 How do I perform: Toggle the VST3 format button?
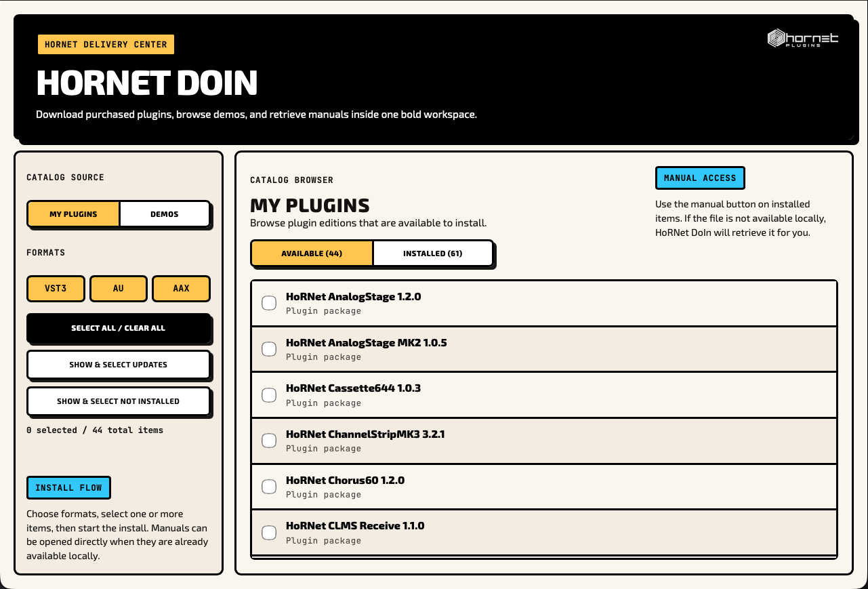point(56,288)
